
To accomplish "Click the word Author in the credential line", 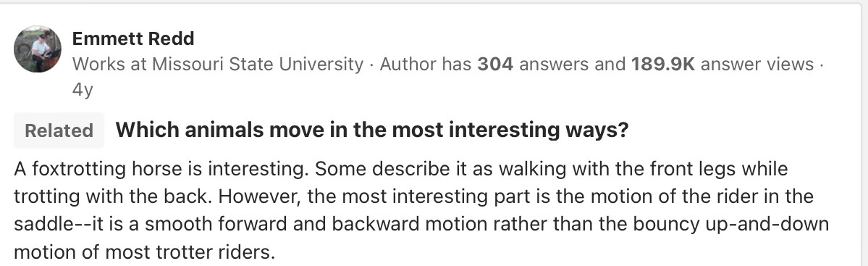I will 408,65.
